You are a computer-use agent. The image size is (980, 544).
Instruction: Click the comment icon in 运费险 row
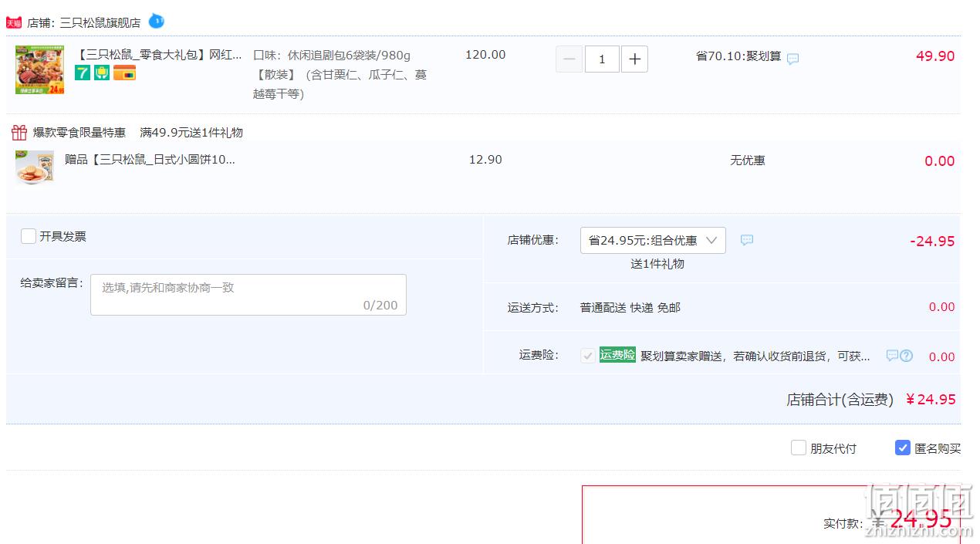(892, 356)
